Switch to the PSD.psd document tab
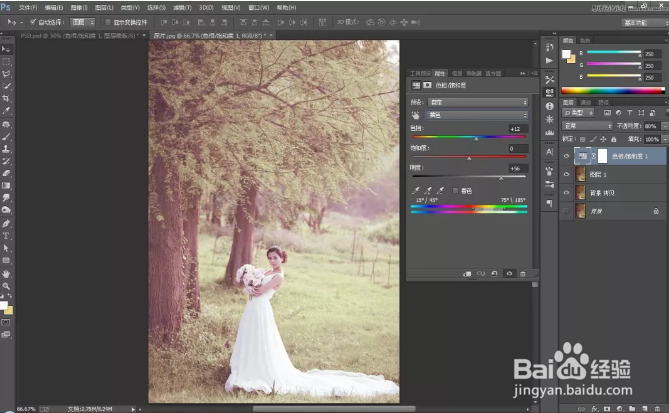The width and height of the screenshot is (669, 413). click(x=80, y=35)
